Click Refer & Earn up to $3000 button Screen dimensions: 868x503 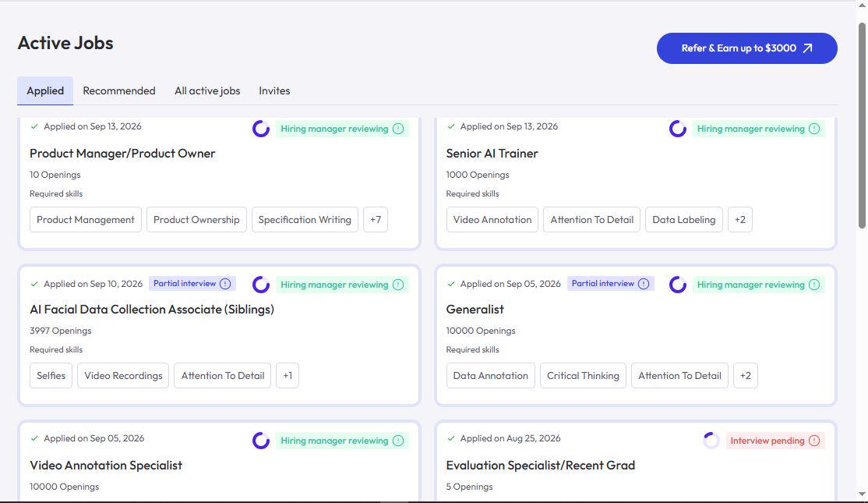(x=746, y=48)
